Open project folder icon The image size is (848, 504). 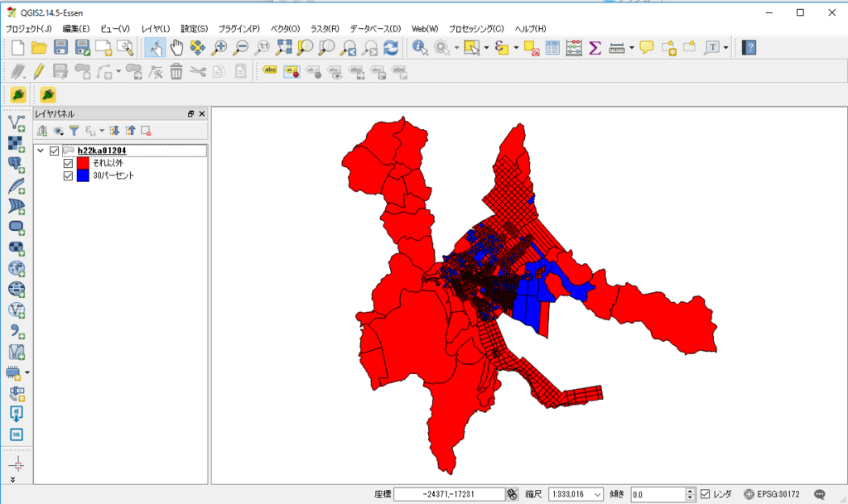coord(38,47)
